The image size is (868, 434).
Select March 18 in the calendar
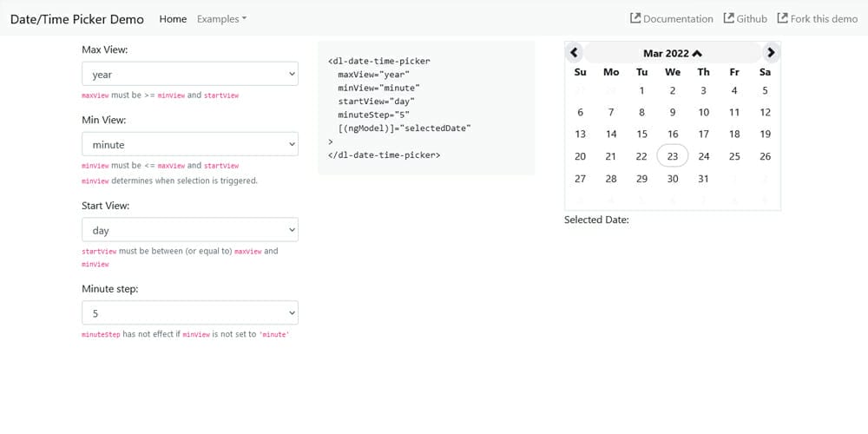pyautogui.click(x=734, y=134)
